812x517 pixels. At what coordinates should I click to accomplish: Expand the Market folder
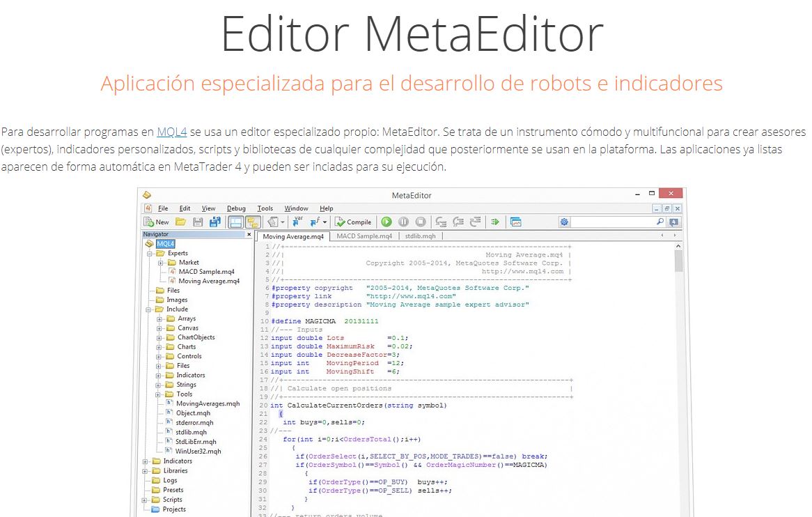pos(161,263)
